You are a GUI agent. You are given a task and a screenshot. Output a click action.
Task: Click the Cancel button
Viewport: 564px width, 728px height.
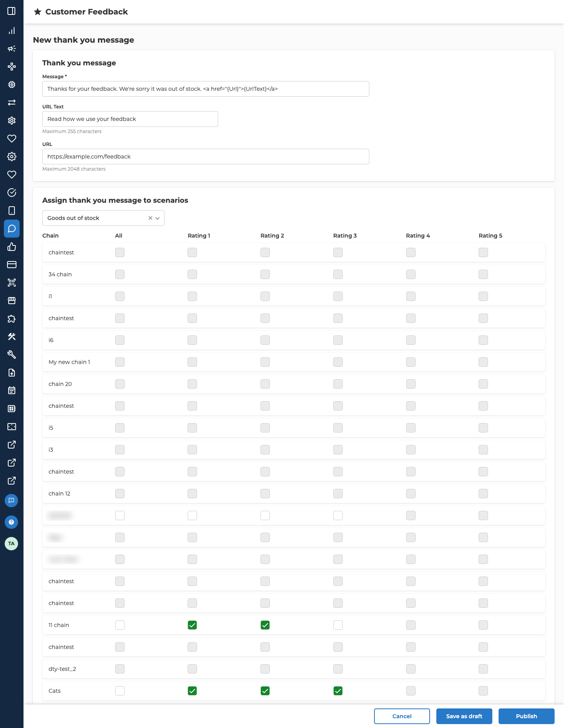(402, 716)
